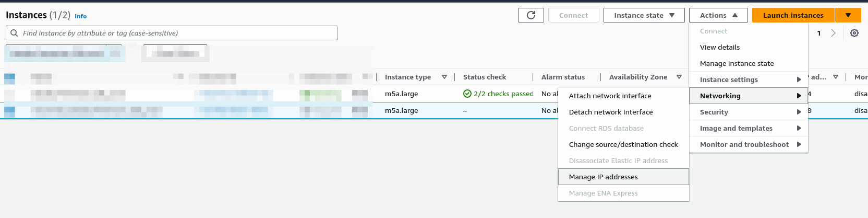Click the Instance type column sort arrow
This screenshot has width=868, height=218.
click(x=444, y=77)
